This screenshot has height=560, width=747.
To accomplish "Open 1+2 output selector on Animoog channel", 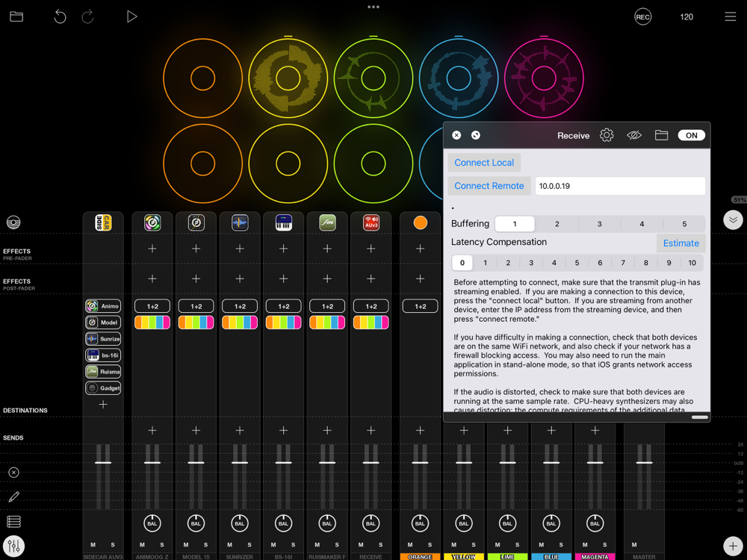I will pyautogui.click(x=152, y=306).
